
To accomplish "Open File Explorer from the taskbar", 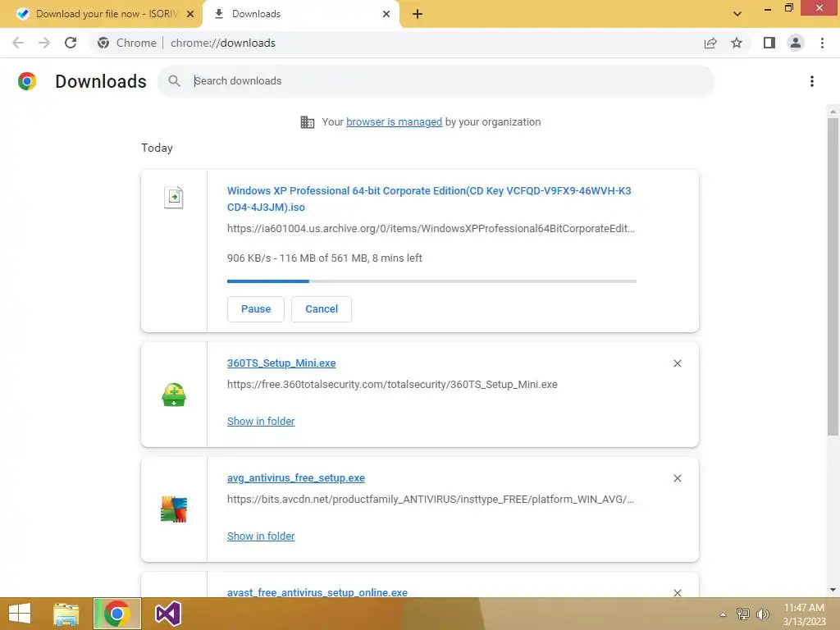I will [66, 614].
